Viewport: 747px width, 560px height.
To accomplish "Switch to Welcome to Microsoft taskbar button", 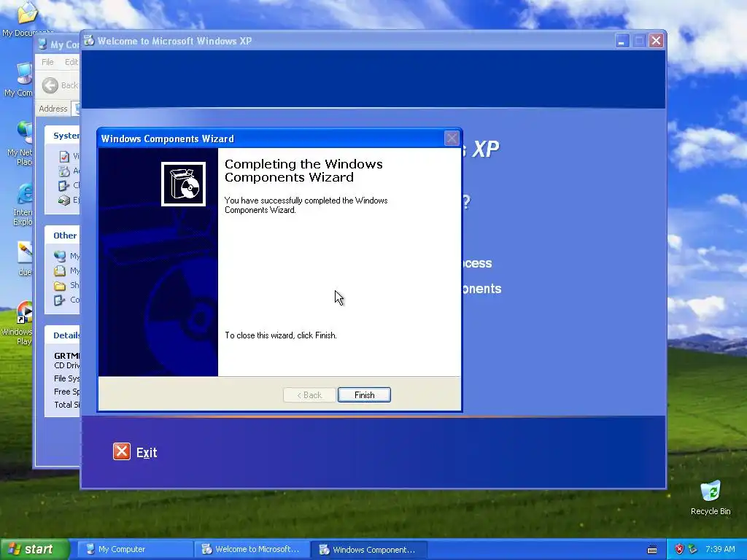I will 252,549.
